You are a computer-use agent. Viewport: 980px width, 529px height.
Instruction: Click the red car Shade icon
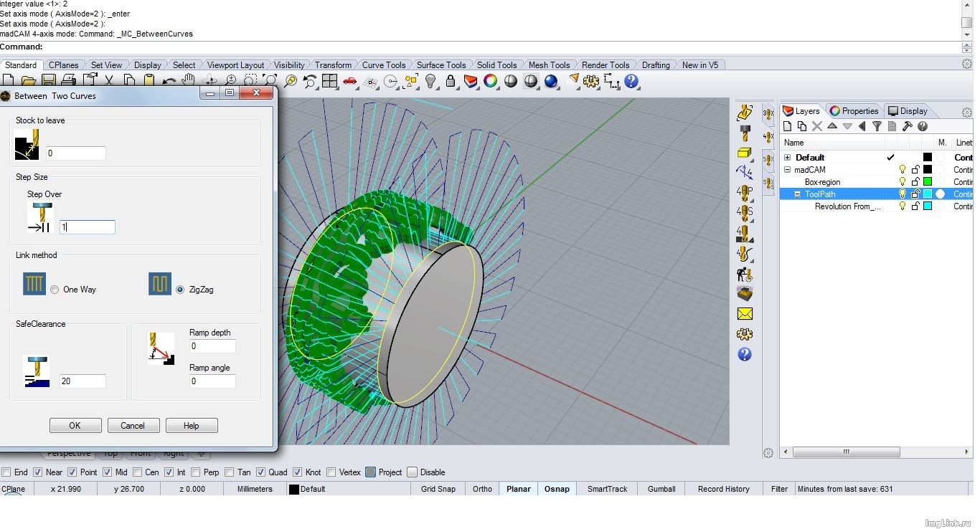(x=350, y=81)
